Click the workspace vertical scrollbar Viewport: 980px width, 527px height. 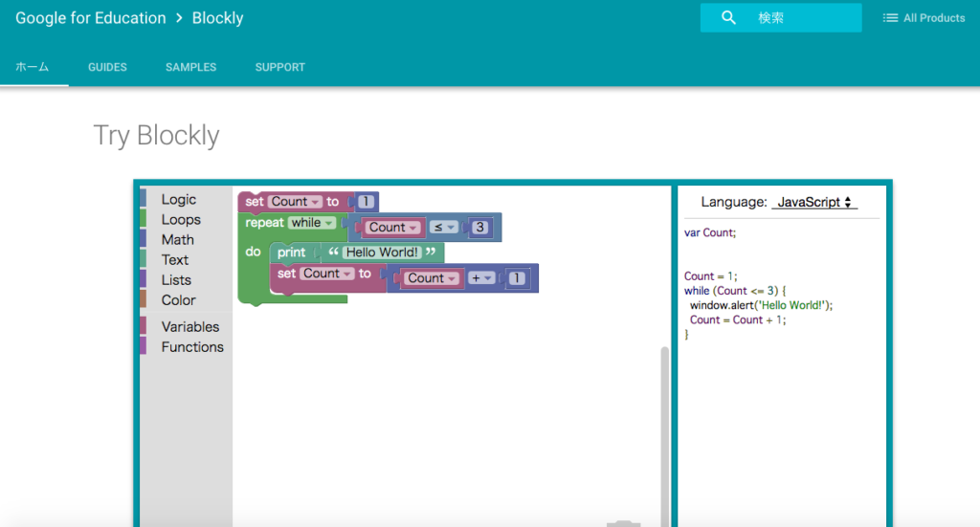(x=665, y=430)
